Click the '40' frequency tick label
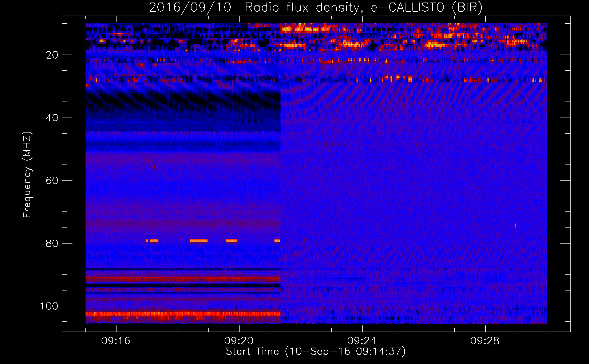 click(x=52, y=118)
